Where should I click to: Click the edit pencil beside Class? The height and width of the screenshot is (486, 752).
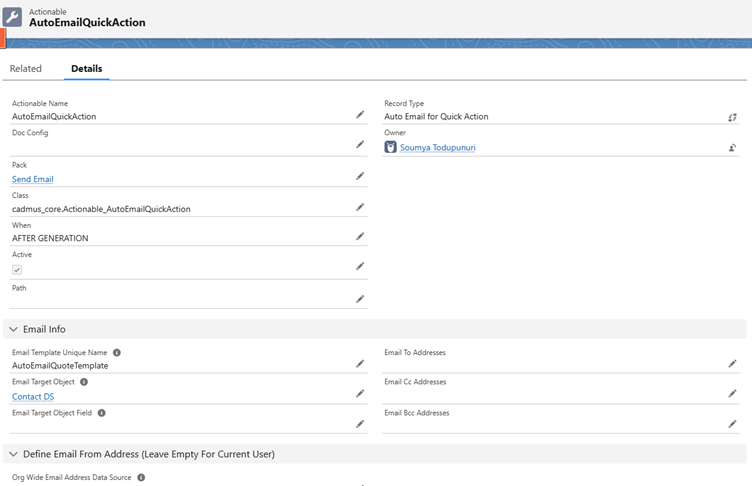coord(360,207)
